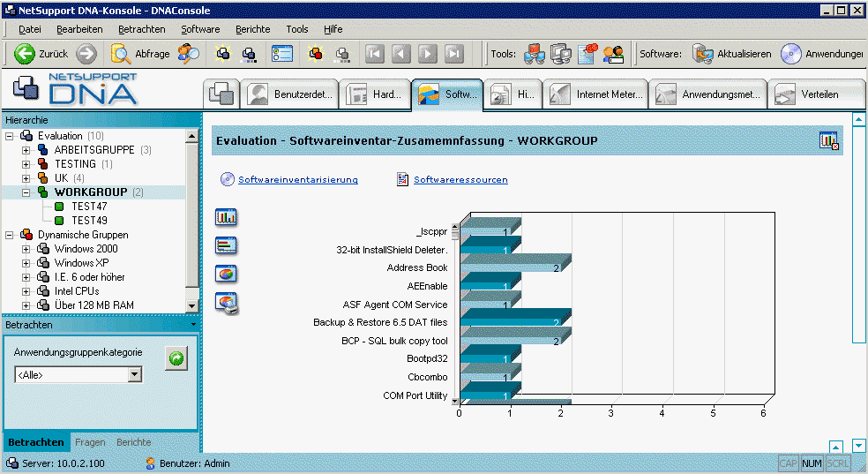868x474 pixels.
Task: Collapse the Dynamische Gruppen node
Action: coord(10,235)
